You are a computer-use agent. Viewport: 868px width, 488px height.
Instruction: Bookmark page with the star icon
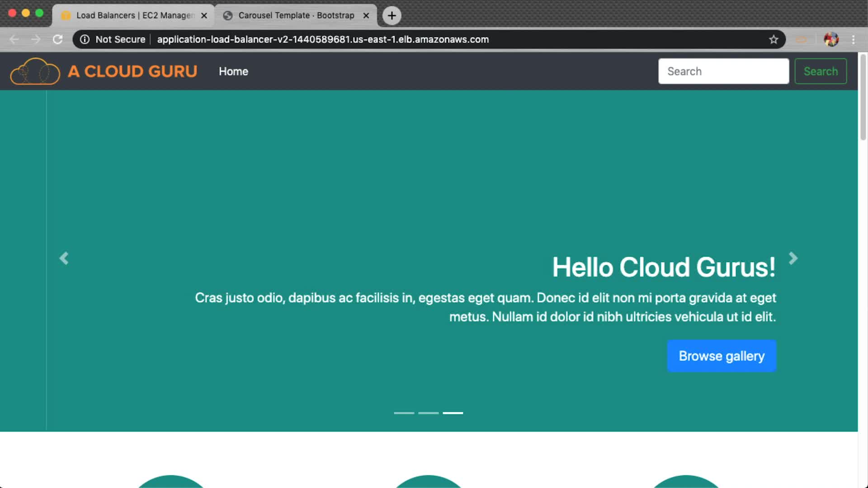(x=774, y=39)
